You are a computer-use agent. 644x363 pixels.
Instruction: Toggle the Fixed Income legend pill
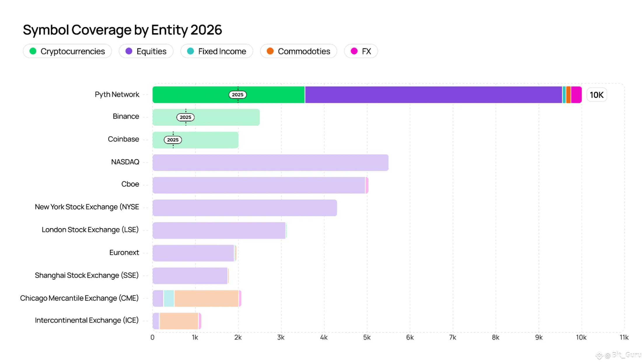click(216, 51)
